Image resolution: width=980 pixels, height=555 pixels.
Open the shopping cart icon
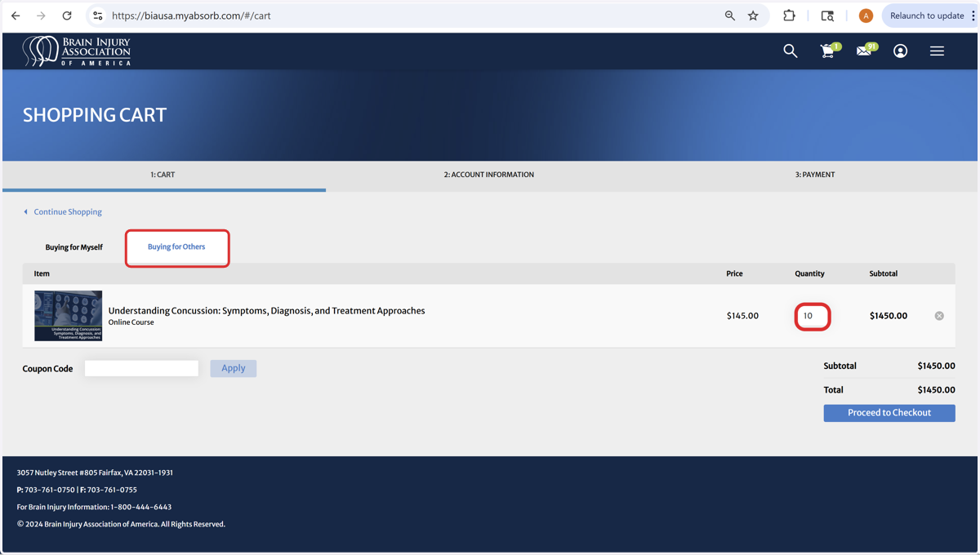coord(828,51)
